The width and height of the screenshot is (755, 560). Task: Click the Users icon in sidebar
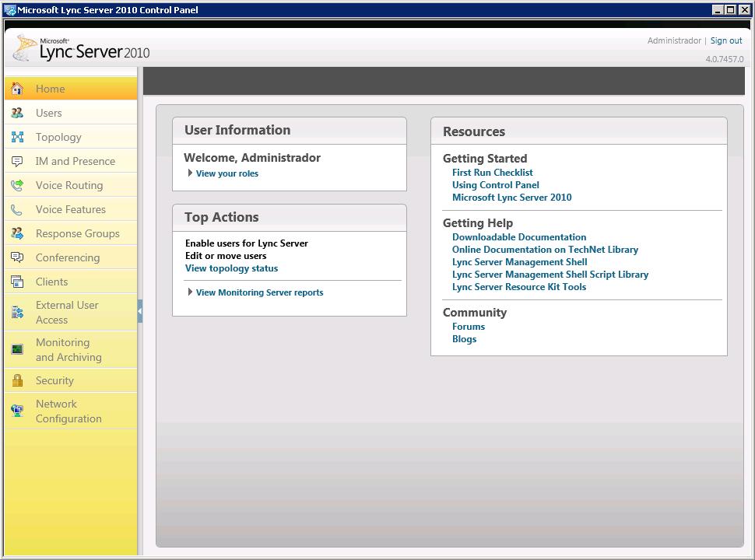click(17, 113)
